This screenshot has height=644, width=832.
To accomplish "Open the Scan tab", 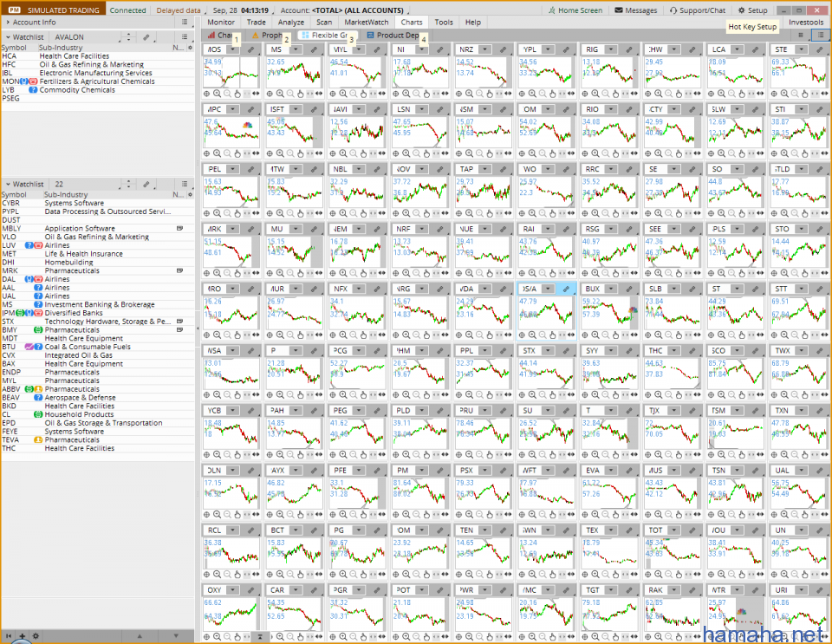I will 324,23.
